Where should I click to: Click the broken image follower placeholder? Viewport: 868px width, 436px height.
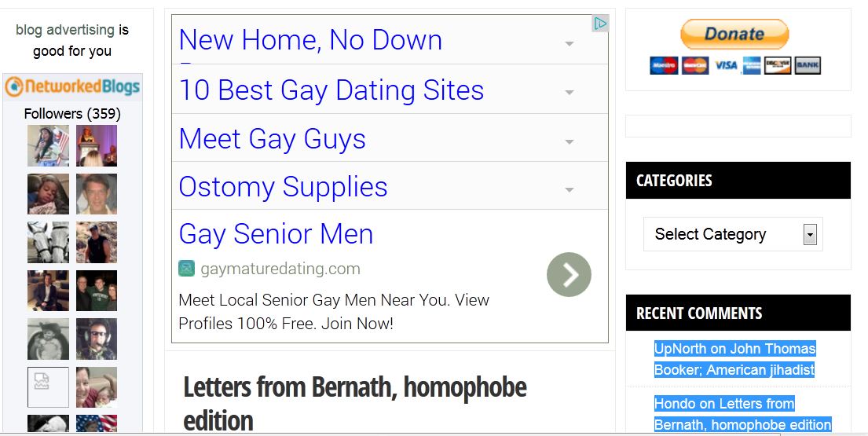click(48, 387)
